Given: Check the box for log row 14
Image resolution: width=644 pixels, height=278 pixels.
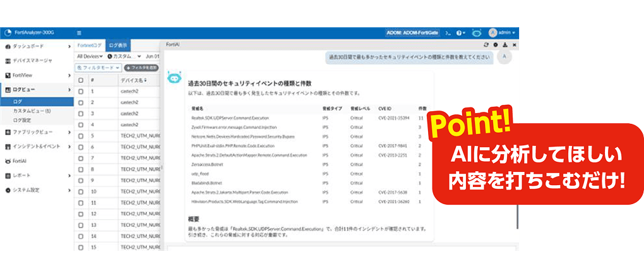Looking at the screenshot, I should click(81, 236).
